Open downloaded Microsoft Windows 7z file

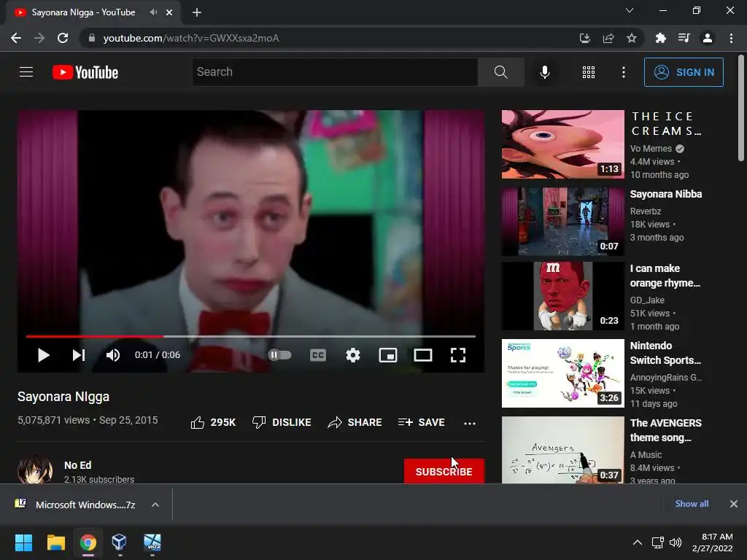click(x=85, y=505)
